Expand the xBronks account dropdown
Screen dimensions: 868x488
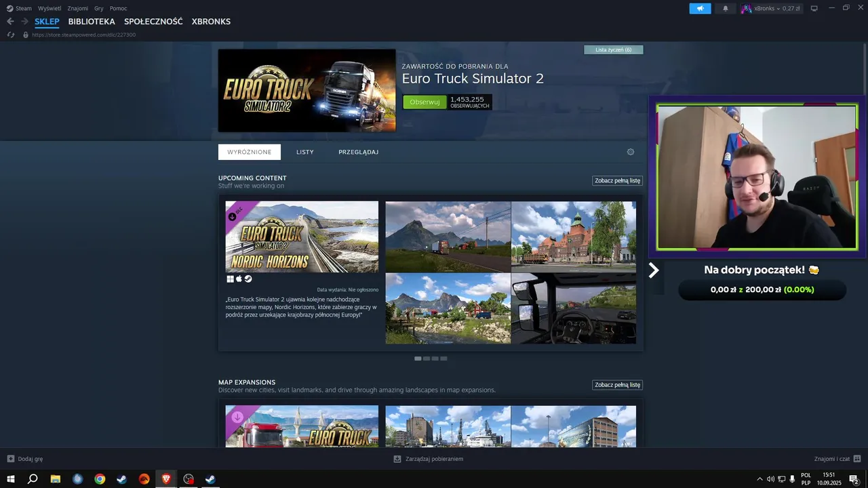(x=778, y=8)
